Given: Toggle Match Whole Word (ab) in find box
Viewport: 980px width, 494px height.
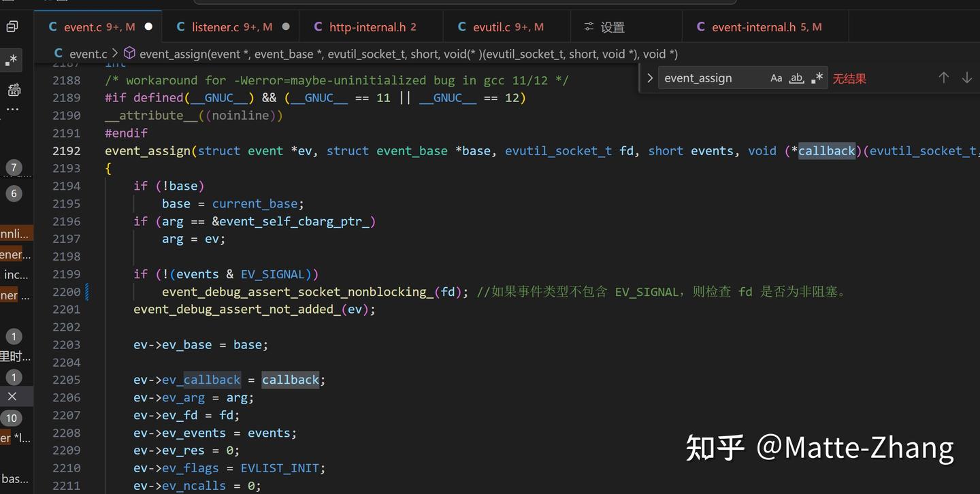Looking at the screenshot, I should tap(796, 78).
